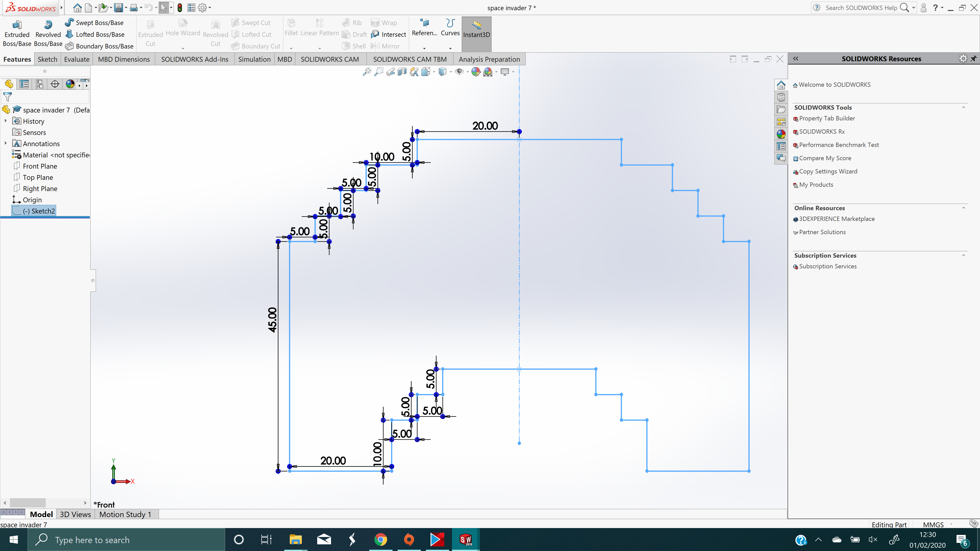Open the FeatureManager design tree tab
Viewport: 980px width, 551px height.
click(x=9, y=84)
